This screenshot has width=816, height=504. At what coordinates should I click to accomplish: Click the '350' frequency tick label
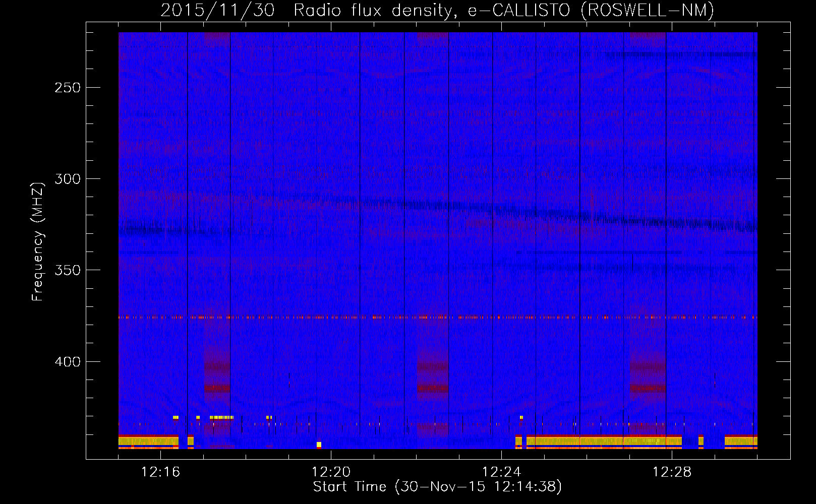68,270
